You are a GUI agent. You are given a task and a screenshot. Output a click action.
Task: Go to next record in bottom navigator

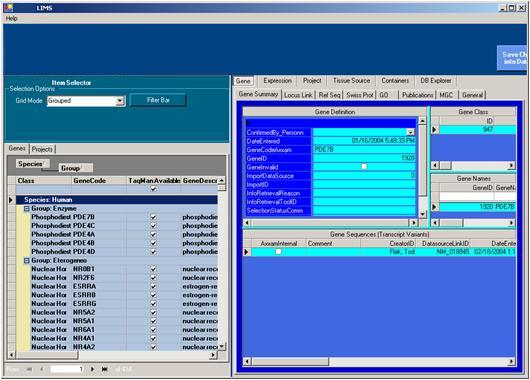(x=92, y=369)
